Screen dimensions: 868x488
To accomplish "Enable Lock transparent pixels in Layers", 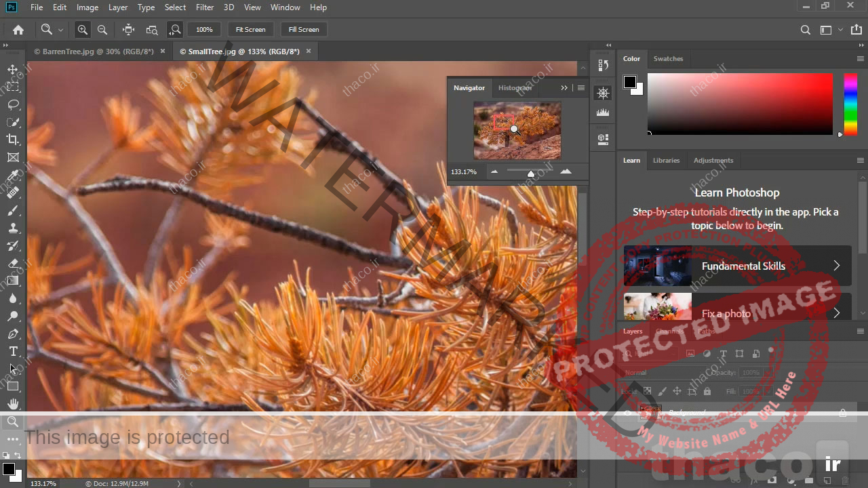I will point(647,392).
